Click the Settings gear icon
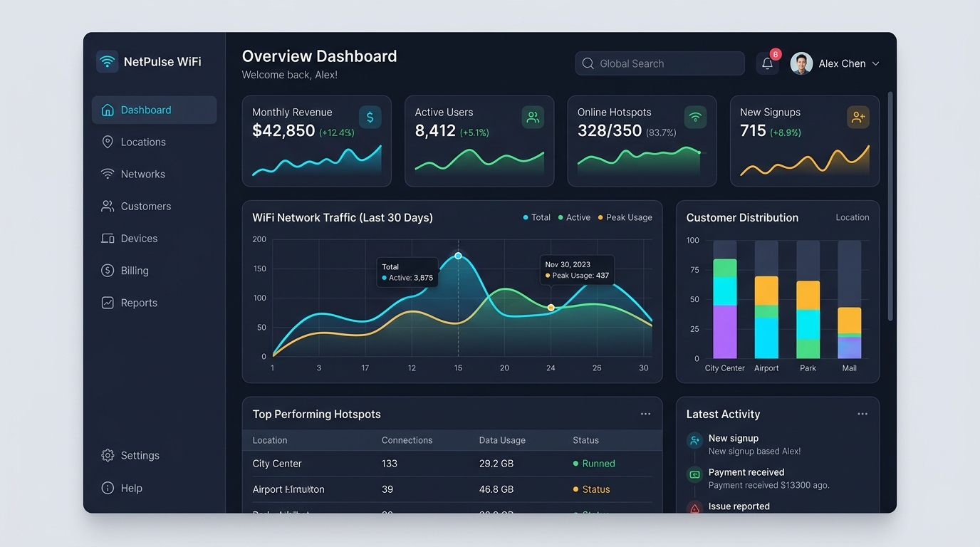Screen dimensions: 980x547 coord(108,455)
